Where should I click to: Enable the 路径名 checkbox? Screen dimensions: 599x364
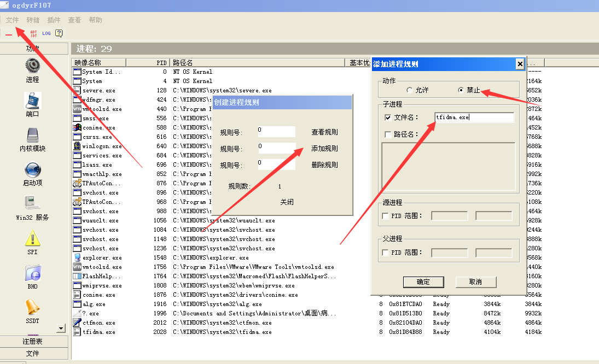click(x=388, y=134)
